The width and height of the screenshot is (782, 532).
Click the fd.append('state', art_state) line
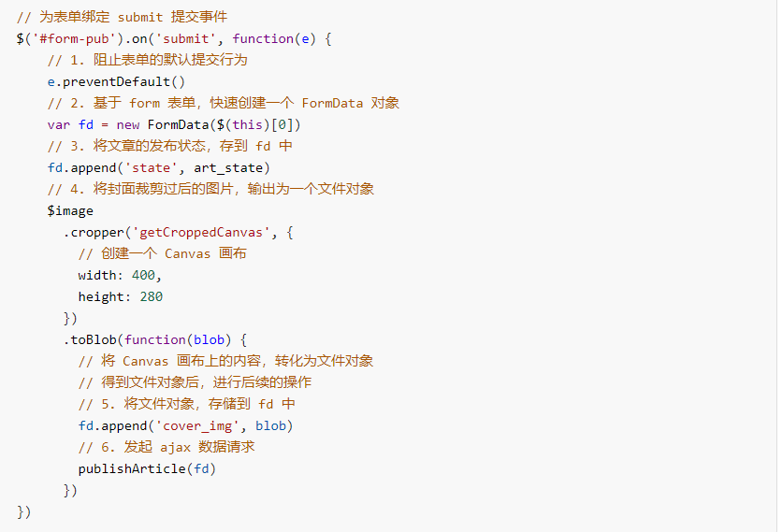point(159,168)
